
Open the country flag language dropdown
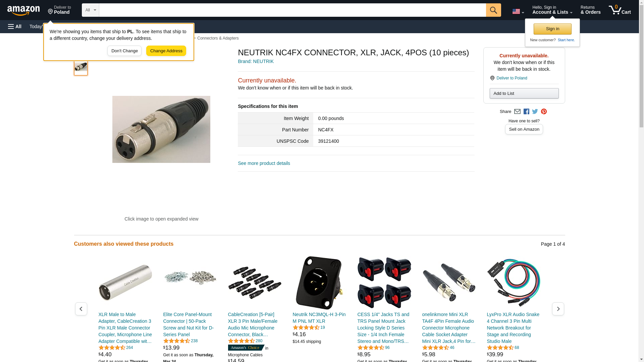point(518,11)
